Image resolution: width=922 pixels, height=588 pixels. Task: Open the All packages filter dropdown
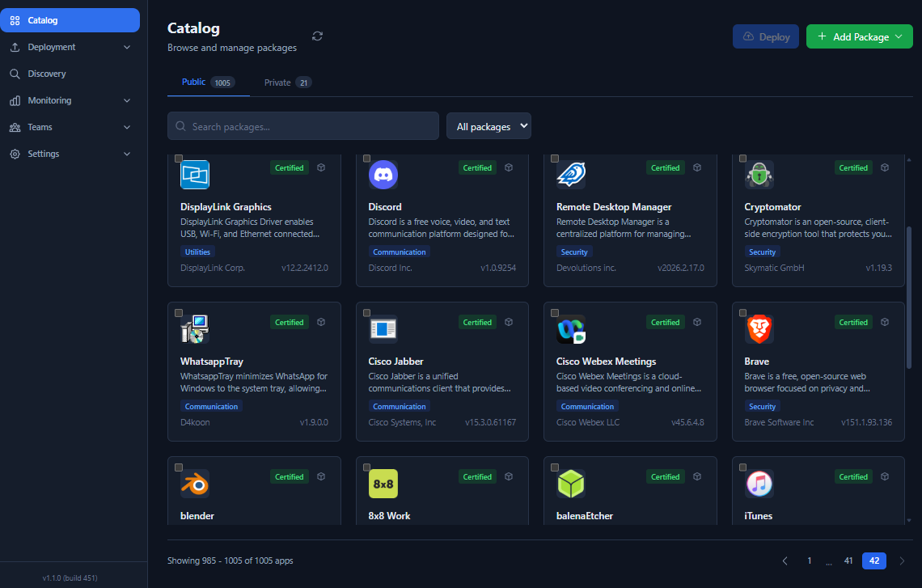point(488,126)
